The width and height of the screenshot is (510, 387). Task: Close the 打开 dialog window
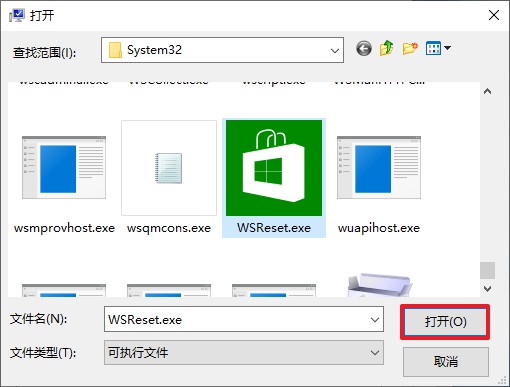(x=494, y=15)
